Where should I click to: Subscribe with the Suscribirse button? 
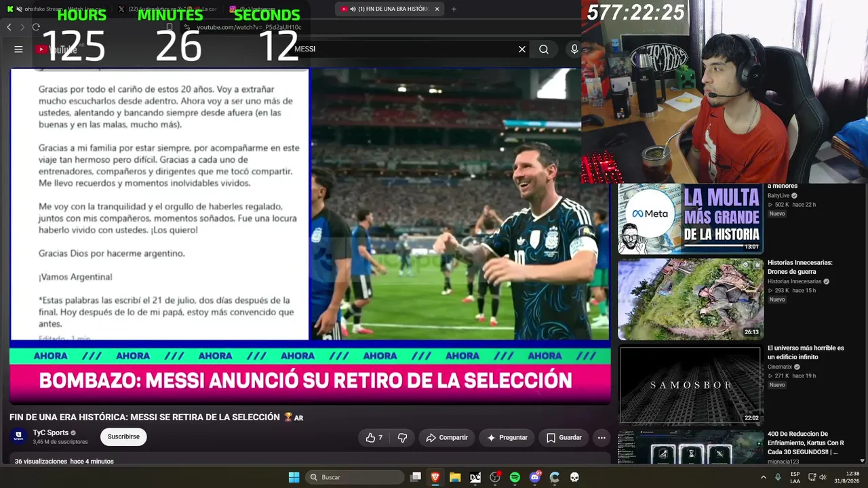[123, 437]
